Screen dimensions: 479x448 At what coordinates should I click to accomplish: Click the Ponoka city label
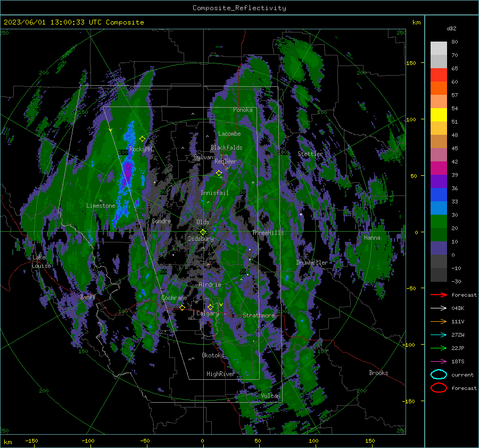coord(243,110)
